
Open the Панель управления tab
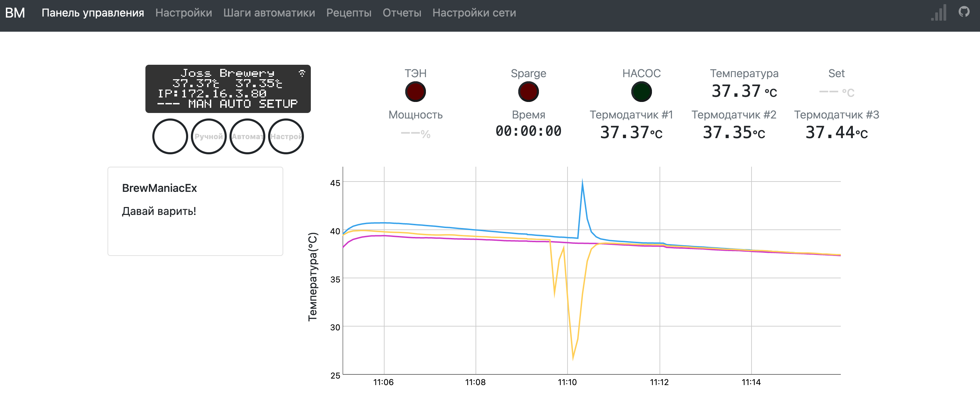point(93,13)
